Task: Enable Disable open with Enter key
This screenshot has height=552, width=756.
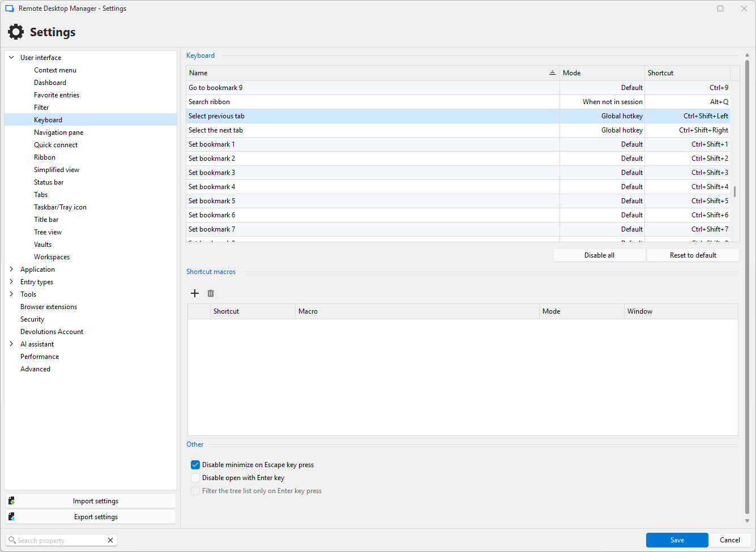Action: coord(195,478)
